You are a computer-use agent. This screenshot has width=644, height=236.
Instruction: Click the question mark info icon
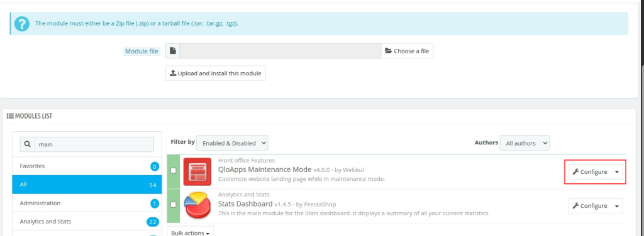point(22,24)
